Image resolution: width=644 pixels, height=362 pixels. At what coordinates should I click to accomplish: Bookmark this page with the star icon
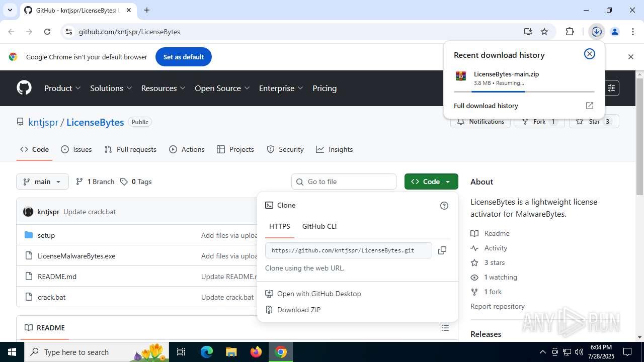(x=544, y=32)
